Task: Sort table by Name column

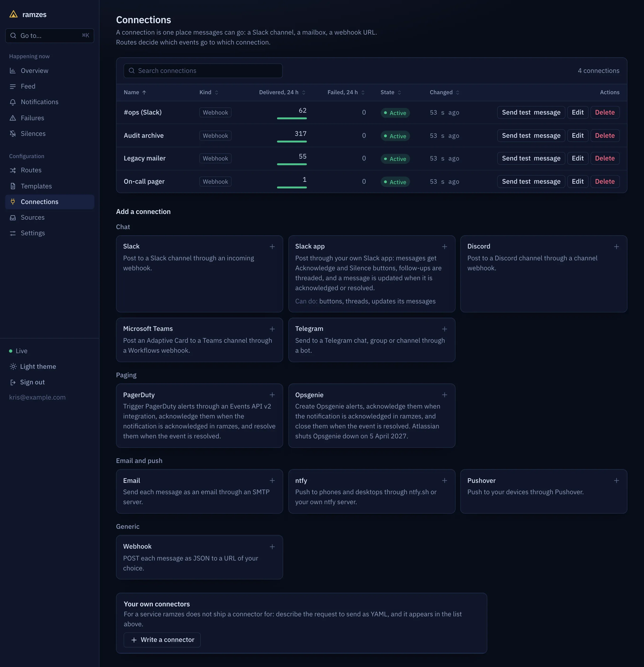Action: [135, 92]
